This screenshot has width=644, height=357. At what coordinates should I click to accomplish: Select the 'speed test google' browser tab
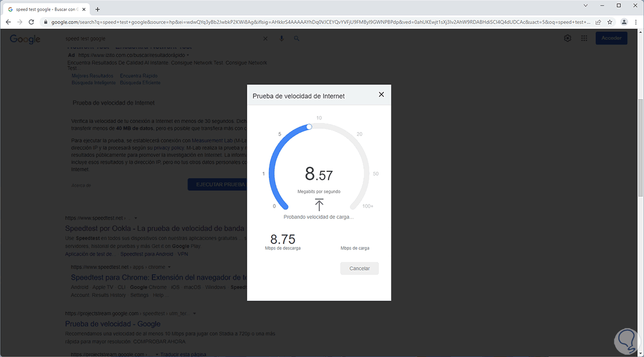46,9
